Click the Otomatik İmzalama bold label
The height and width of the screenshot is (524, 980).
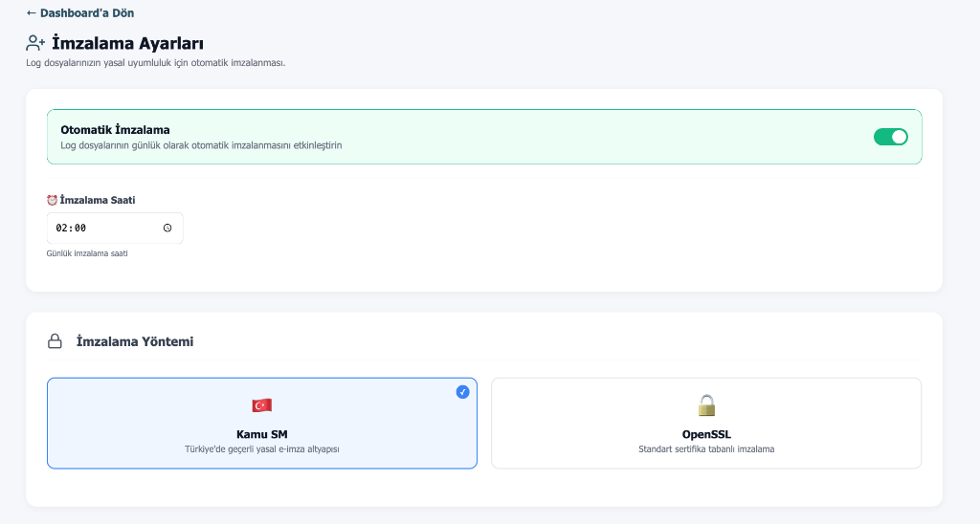click(115, 130)
